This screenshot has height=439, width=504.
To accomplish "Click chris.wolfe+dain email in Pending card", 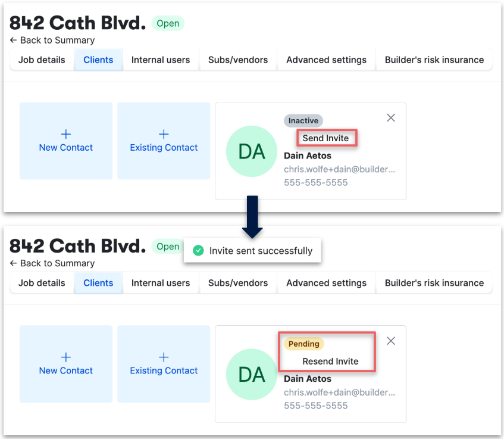I will point(339,393).
